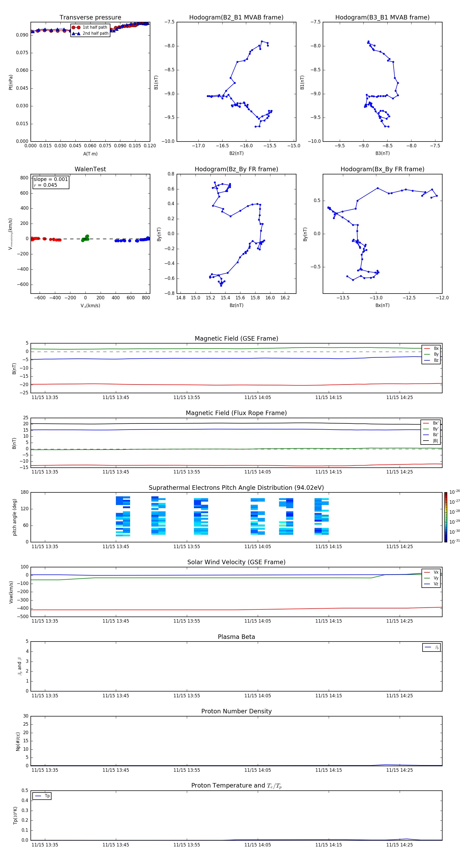Click 'slope = 0.001' annotation text
The width and height of the screenshot is (473, 868).
(x=50, y=179)
